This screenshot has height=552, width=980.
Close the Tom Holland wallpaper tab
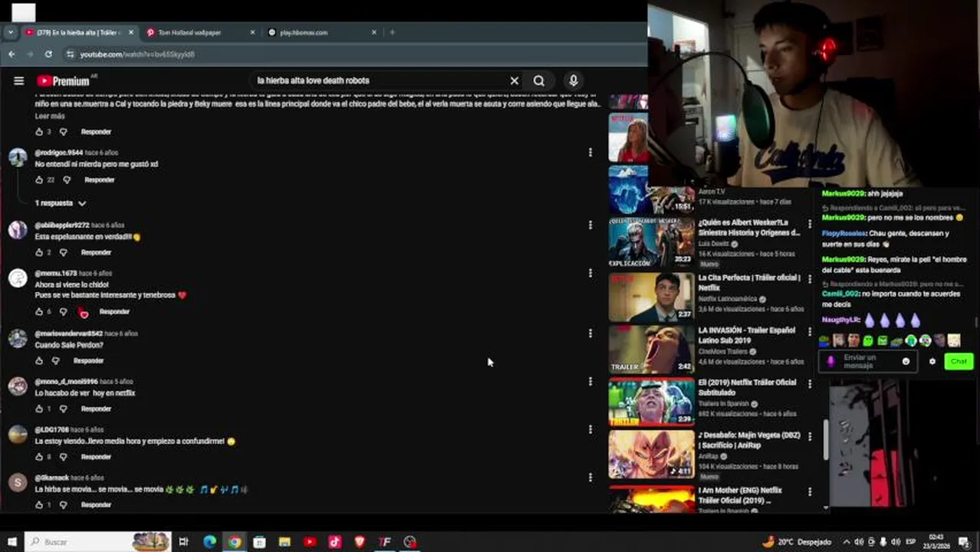point(252,32)
